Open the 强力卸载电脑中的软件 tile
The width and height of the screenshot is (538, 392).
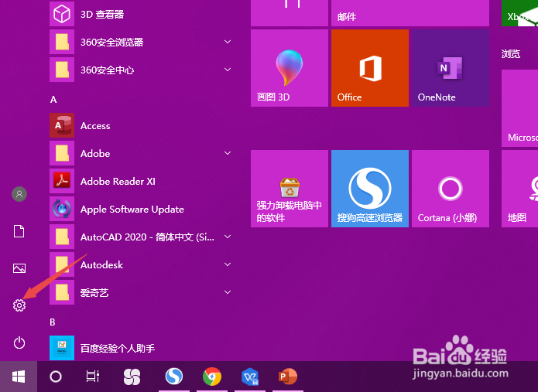(290, 189)
